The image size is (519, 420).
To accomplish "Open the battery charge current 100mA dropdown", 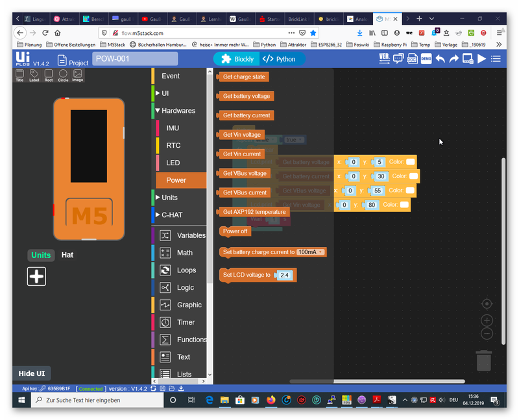I will pyautogui.click(x=311, y=251).
